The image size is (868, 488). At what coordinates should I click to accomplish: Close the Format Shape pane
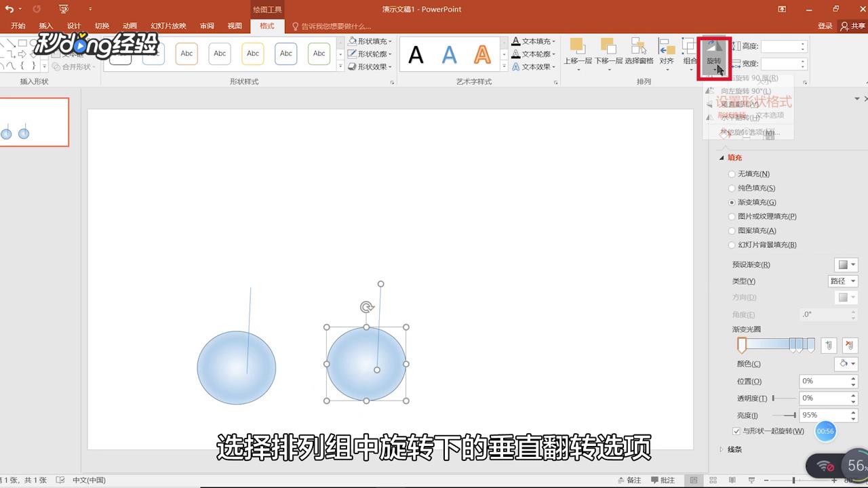866,99
